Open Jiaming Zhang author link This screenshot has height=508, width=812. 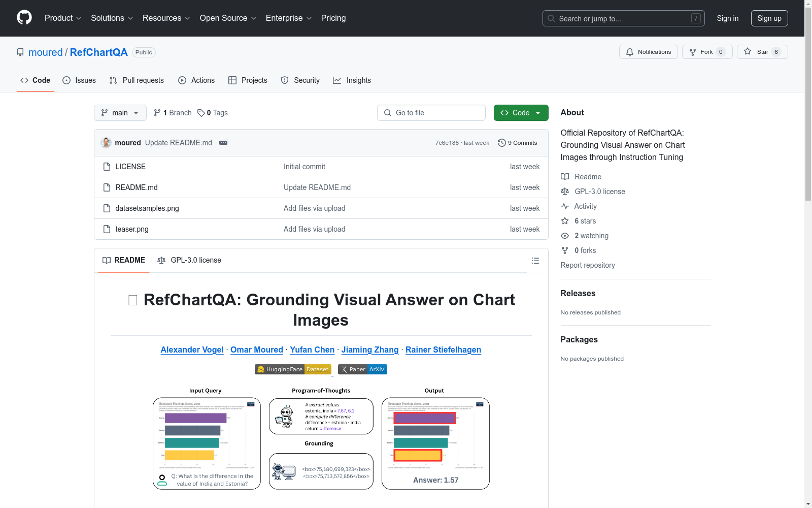coord(370,350)
